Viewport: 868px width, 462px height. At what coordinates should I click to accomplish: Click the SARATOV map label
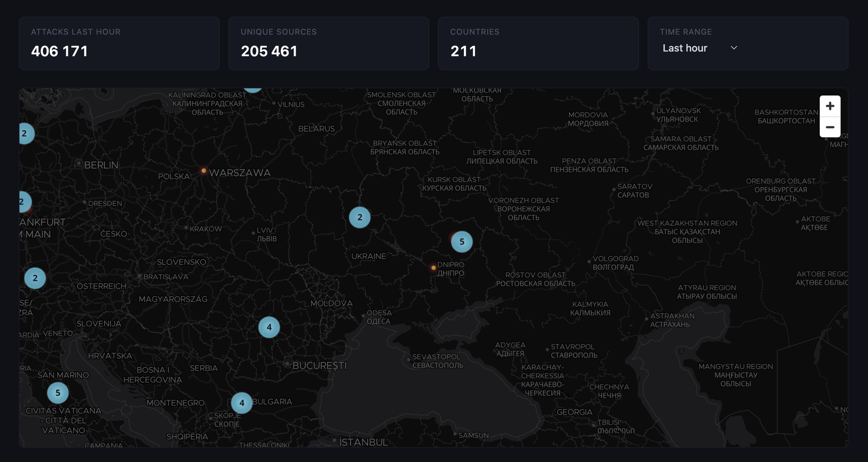pos(635,186)
